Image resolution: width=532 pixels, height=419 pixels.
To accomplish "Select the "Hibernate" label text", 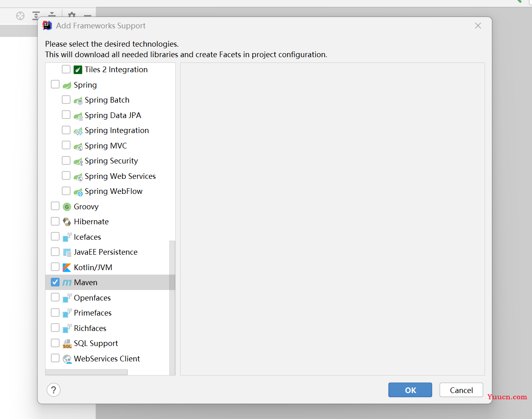I will (x=91, y=222).
